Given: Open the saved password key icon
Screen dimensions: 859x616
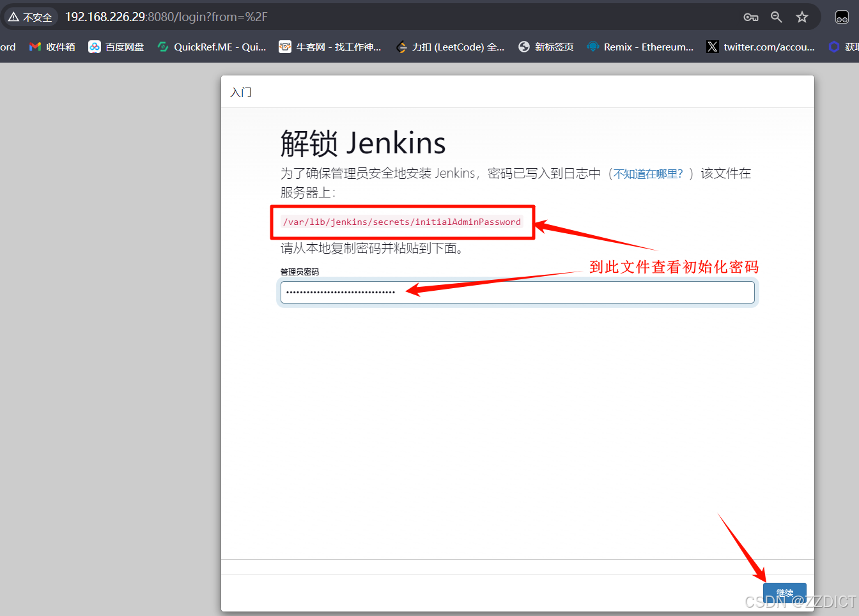Looking at the screenshot, I should (751, 17).
